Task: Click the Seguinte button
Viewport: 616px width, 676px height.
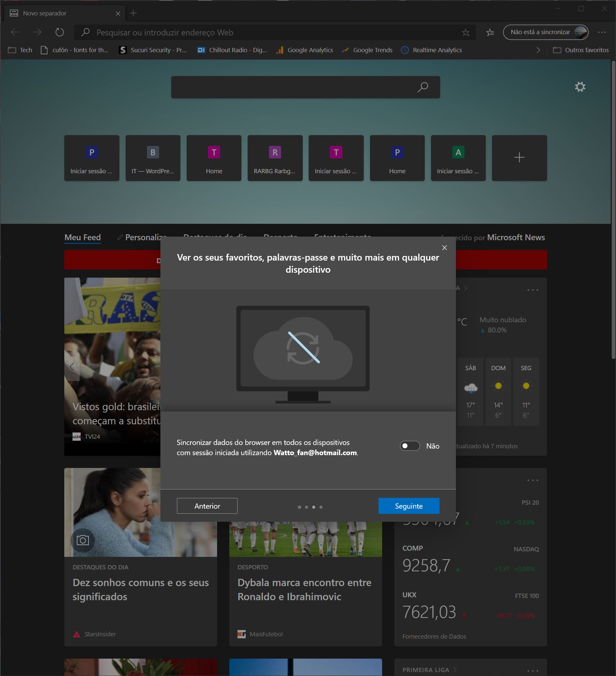Action: point(409,506)
